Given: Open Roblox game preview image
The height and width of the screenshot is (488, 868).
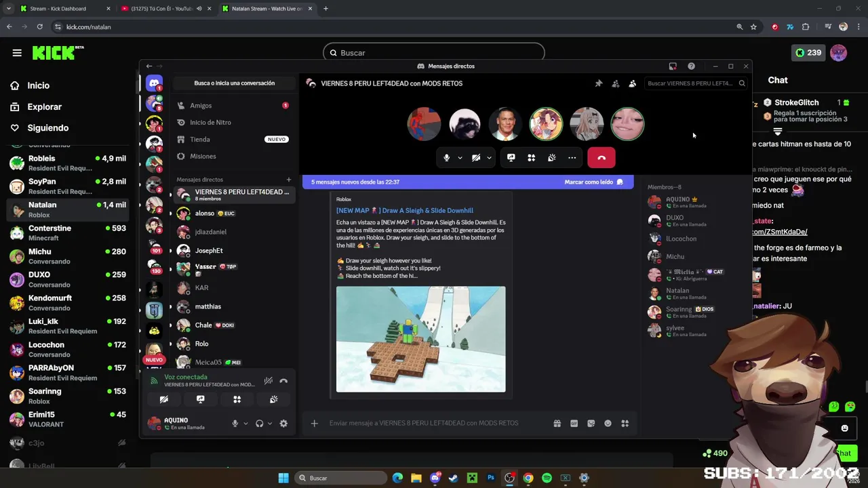Looking at the screenshot, I should (x=421, y=339).
